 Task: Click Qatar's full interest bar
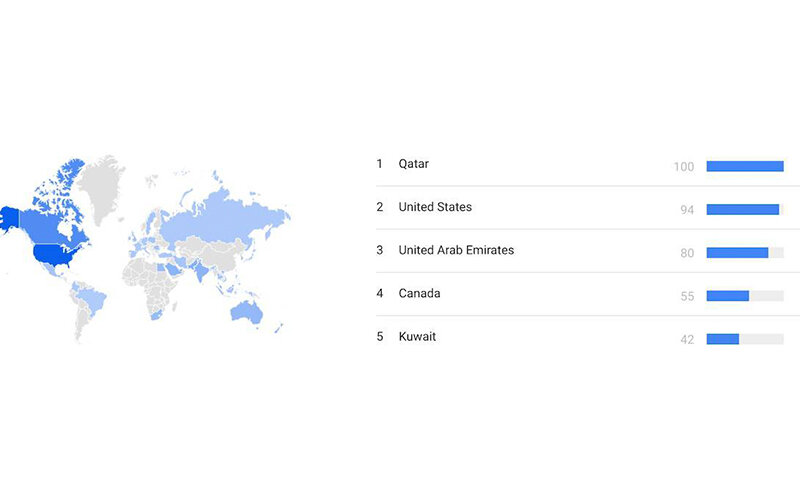click(745, 166)
